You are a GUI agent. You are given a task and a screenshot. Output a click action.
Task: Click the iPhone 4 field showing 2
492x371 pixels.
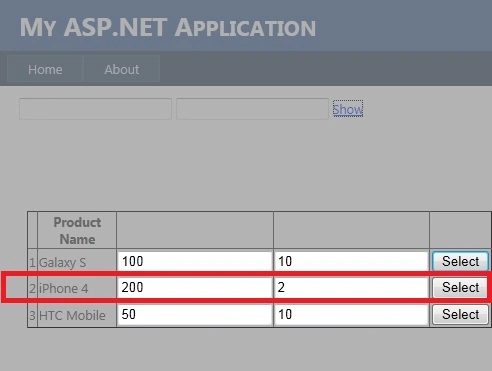click(351, 287)
